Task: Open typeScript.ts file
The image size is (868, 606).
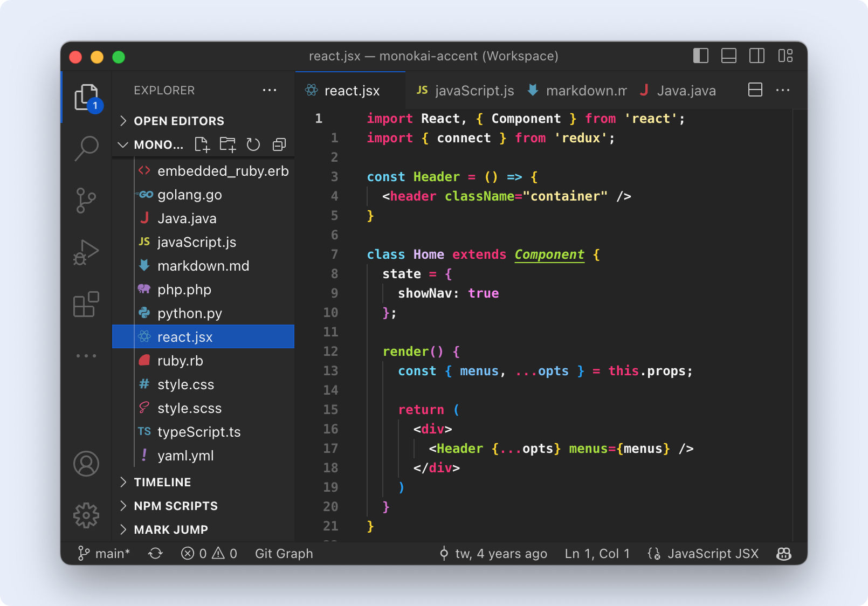Action: point(203,432)
